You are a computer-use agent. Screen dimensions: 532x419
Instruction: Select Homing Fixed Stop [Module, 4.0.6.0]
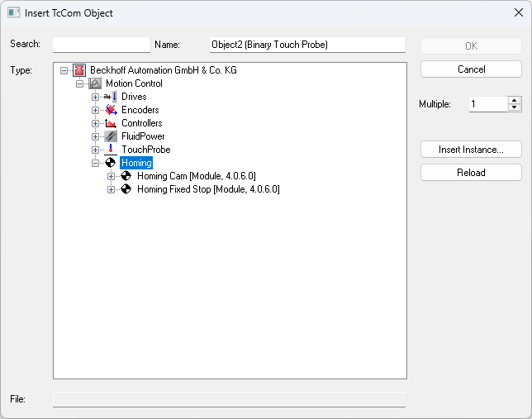pos(208,189)
